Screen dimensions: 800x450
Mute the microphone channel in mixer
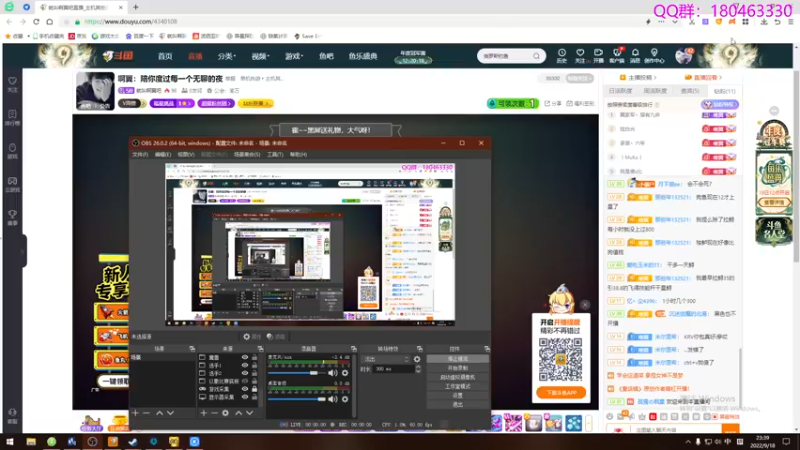pyautogui.click(x=333, y=373)
